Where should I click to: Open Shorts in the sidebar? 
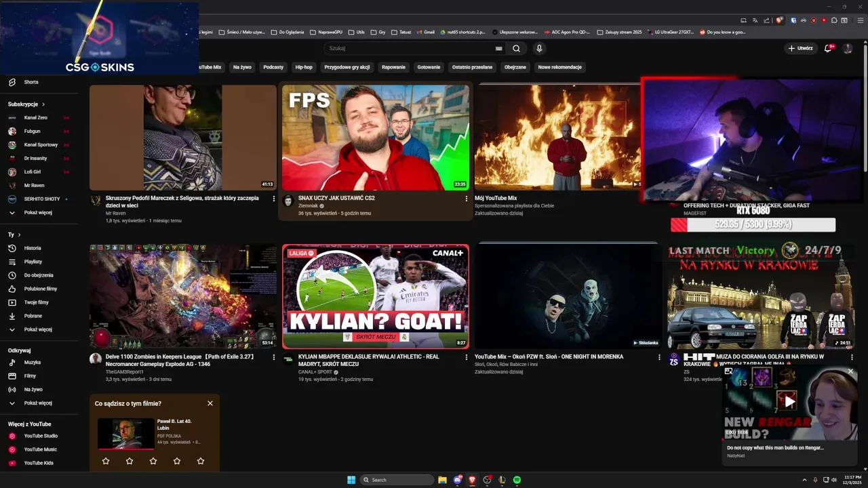(x=31, y=82)
